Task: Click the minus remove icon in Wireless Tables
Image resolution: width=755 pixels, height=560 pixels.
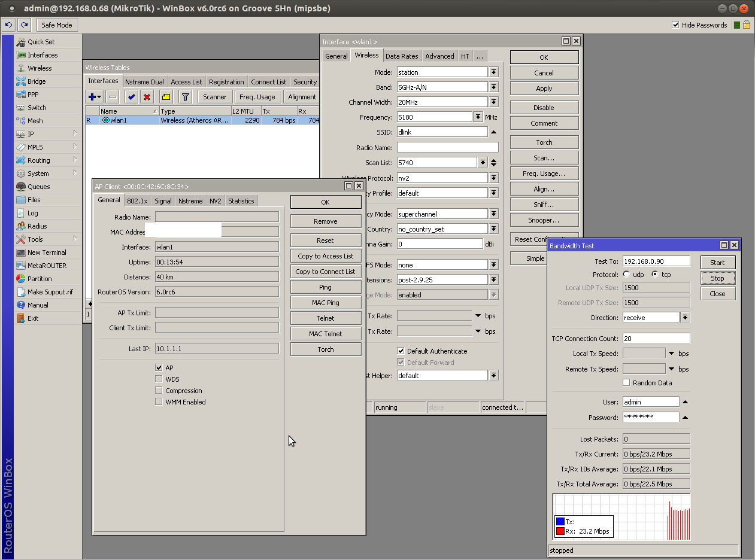Action: point(112,97)
